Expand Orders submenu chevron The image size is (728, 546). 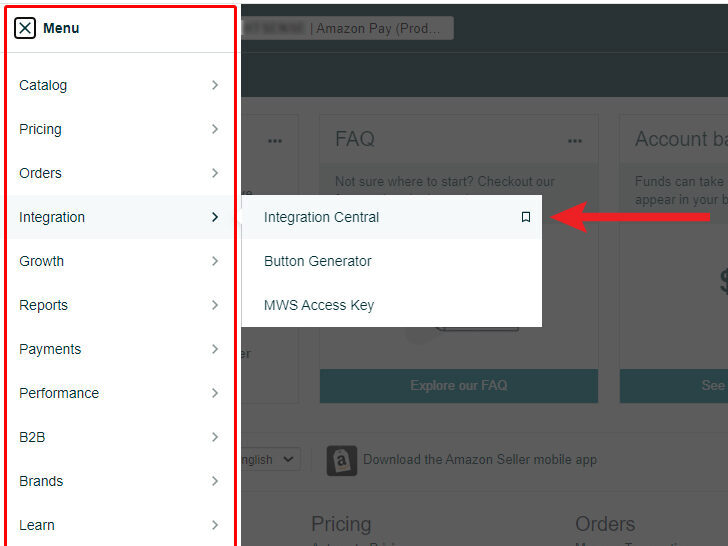tap(214, 173)
